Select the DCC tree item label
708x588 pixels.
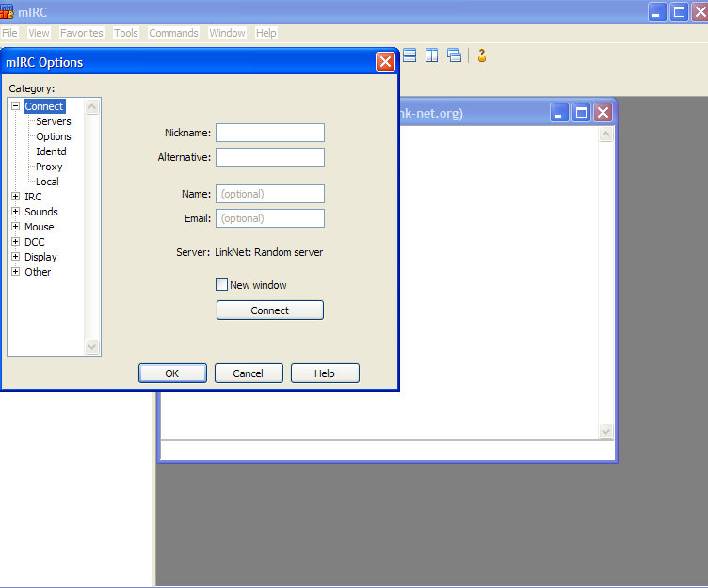(x=34, y=242)
